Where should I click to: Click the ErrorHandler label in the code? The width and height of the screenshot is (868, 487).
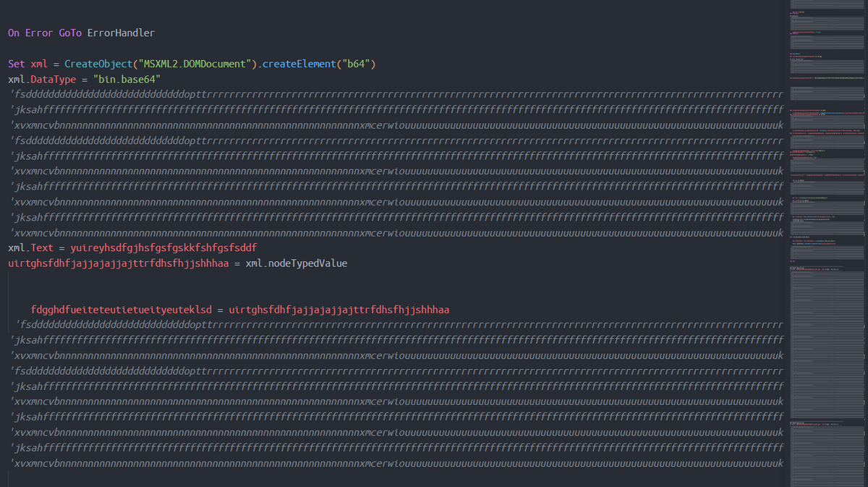coord(121,33)
